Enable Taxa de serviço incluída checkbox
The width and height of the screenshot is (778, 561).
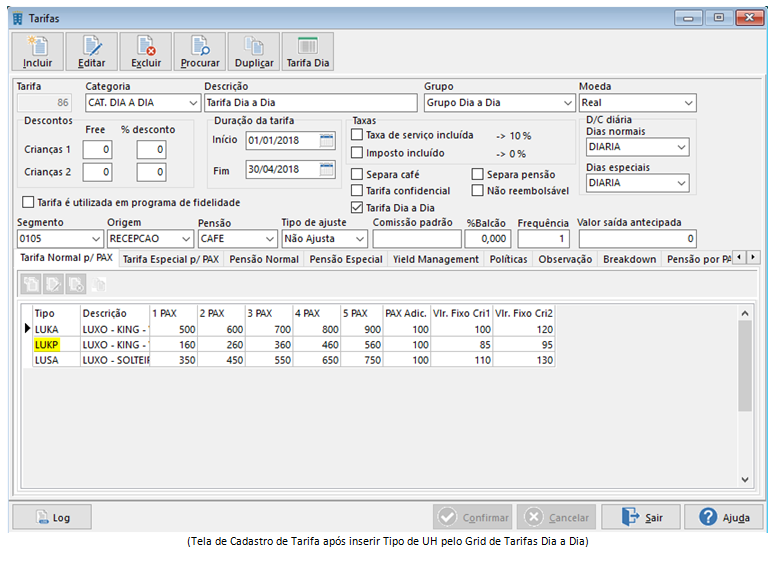pyautogui.click(x=358, y=135)
